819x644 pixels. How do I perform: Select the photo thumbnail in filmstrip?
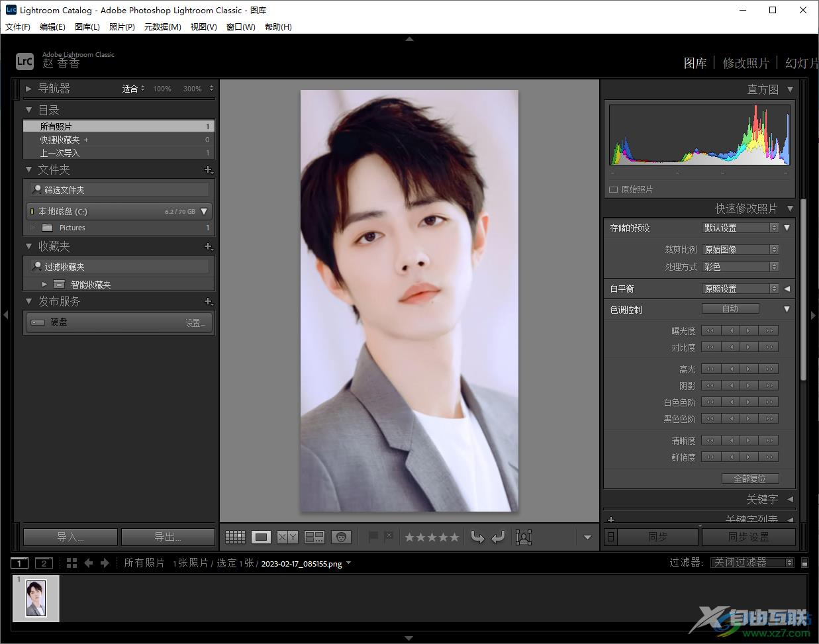36,598
